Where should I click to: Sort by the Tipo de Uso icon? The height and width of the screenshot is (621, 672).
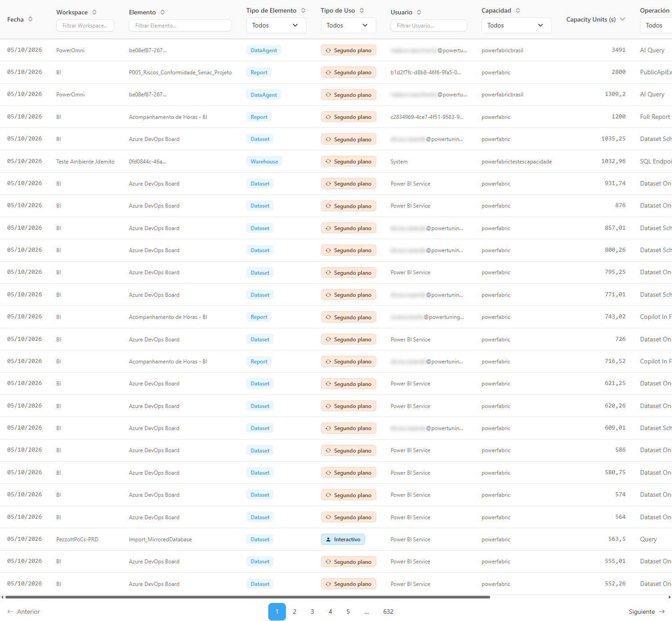click(362, 10)
